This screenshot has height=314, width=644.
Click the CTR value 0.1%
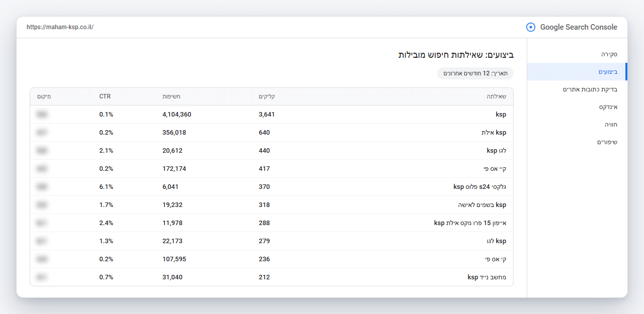(106, 115)
